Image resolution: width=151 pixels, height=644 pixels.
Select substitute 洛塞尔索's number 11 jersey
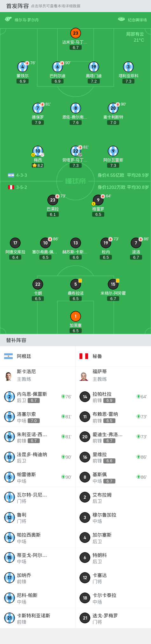tap(10, 417)
